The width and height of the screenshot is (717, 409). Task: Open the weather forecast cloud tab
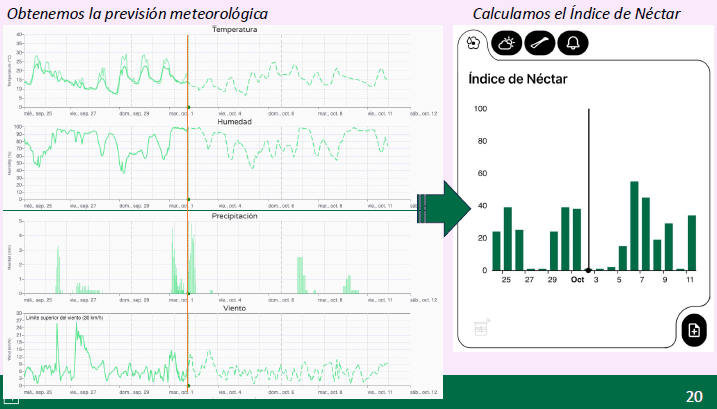click(x=505, y=43)
